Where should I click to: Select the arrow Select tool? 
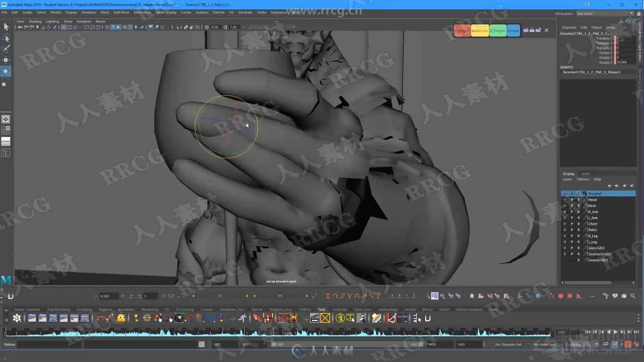point(6,27)
